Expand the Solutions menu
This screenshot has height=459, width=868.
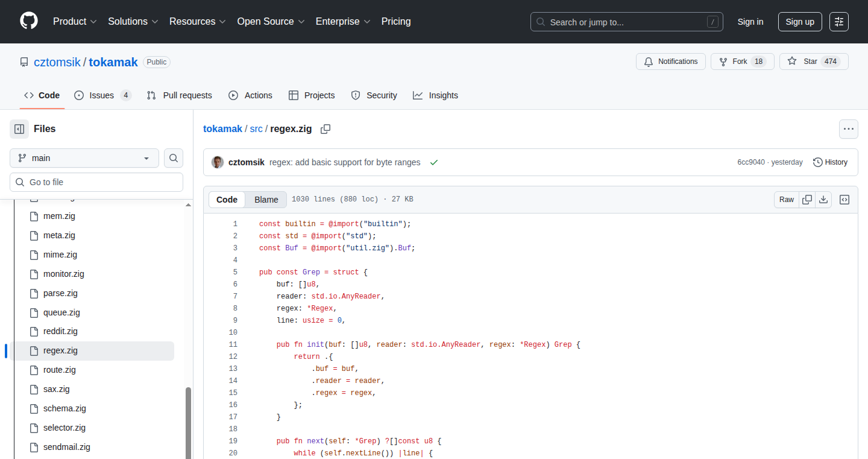coord(133,21)
